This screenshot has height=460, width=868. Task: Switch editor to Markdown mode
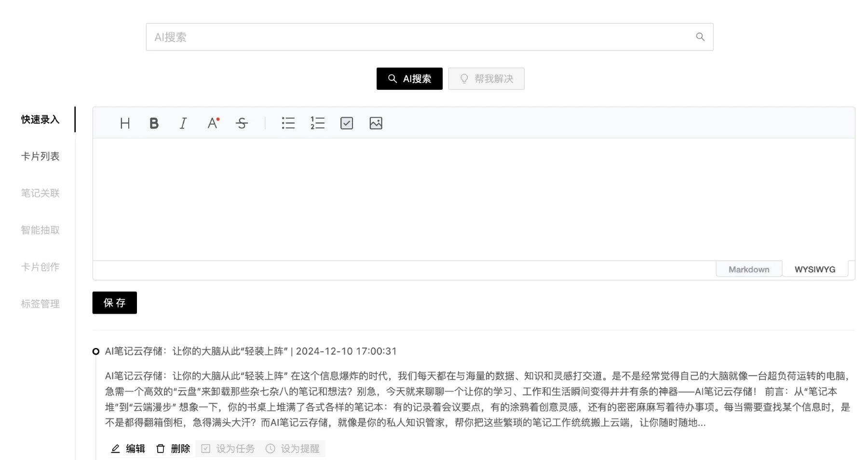(748, 269)
